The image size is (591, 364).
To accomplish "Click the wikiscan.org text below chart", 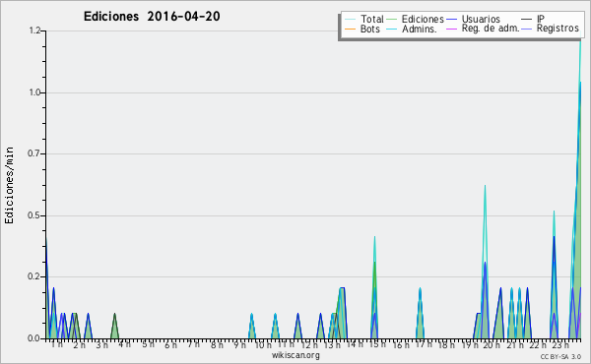I will (295, 355).
